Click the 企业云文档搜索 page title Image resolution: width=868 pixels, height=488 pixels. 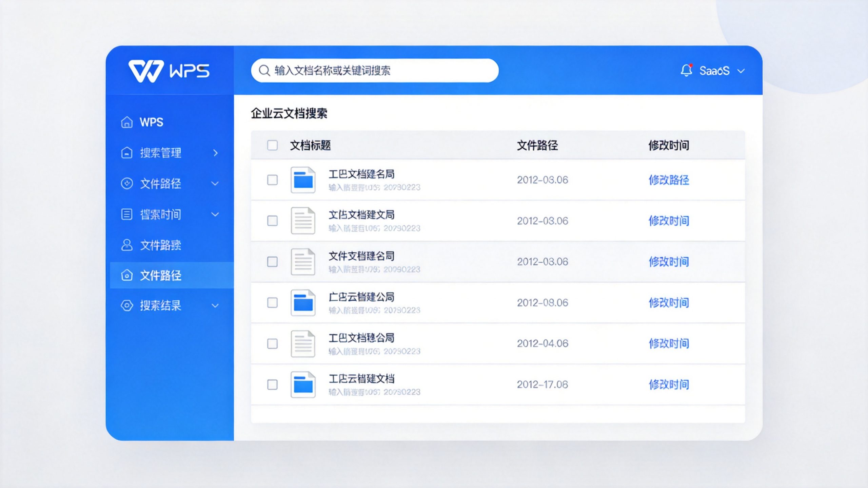289,113
